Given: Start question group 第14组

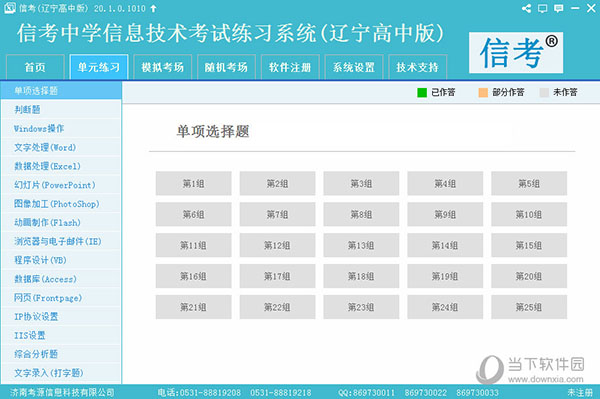Looking at the screenshot, I should click(445, 245).
